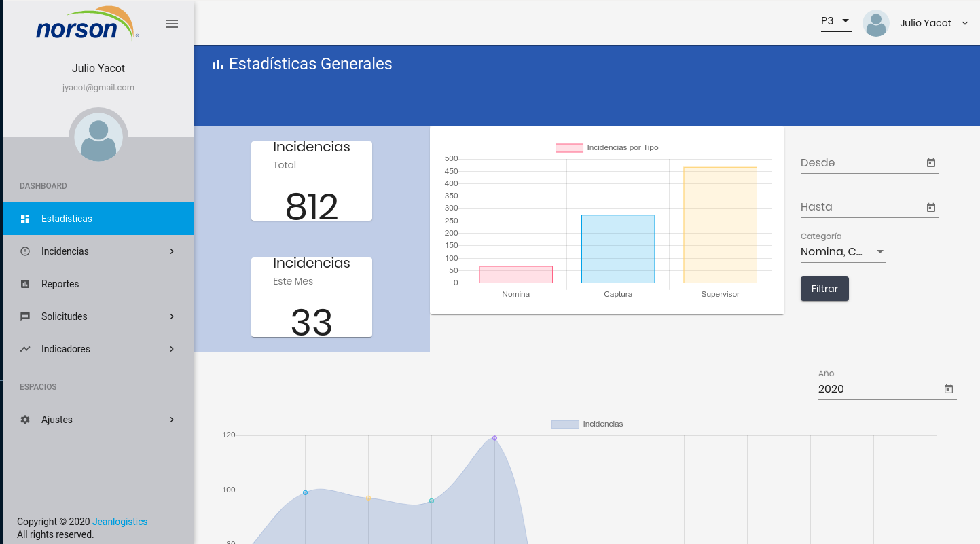
Task: Toggle the Incidencias por Tipo legend swatch
Action: [x=569, y=148]
